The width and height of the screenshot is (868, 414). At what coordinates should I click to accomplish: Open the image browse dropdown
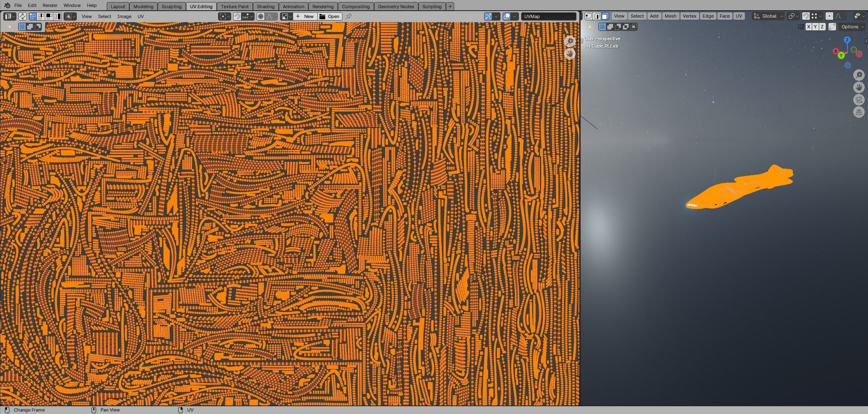coord(286,16)
